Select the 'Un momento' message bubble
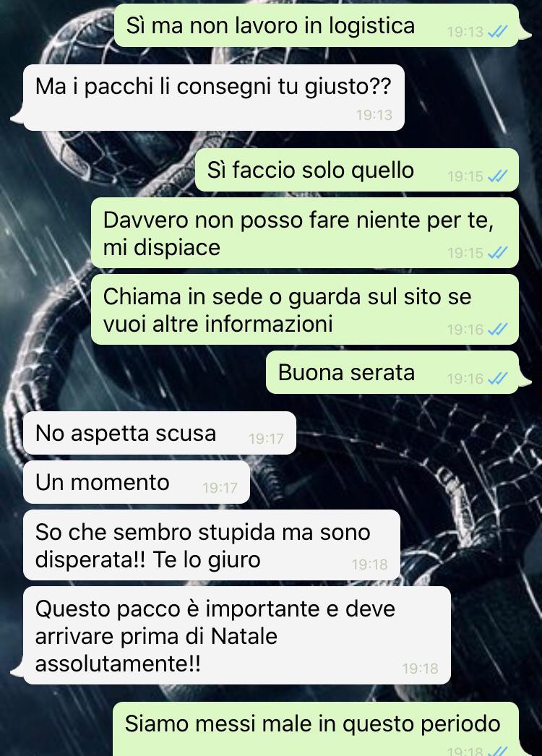This screenshot has width=542, height=756. click(x=137, y=482)
